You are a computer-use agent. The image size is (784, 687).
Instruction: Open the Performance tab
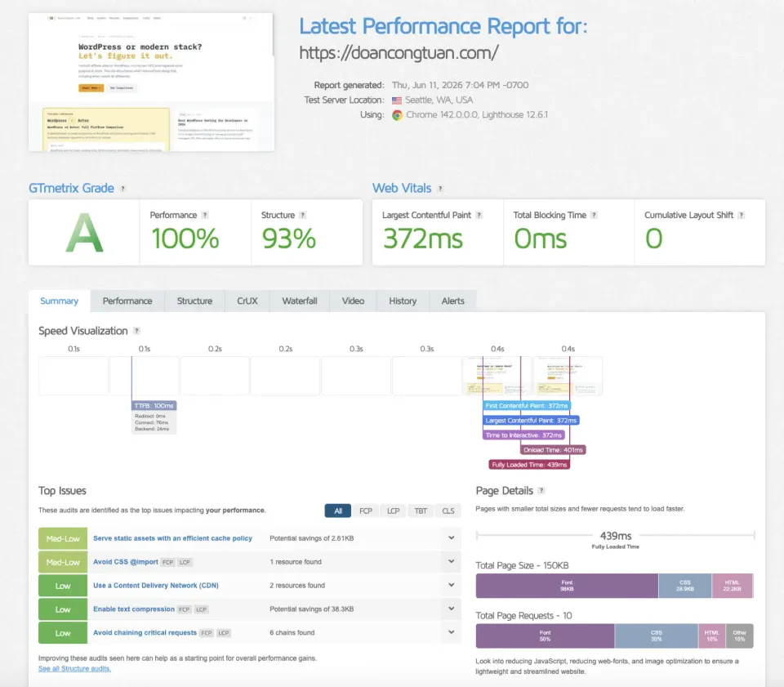(127, 301)
